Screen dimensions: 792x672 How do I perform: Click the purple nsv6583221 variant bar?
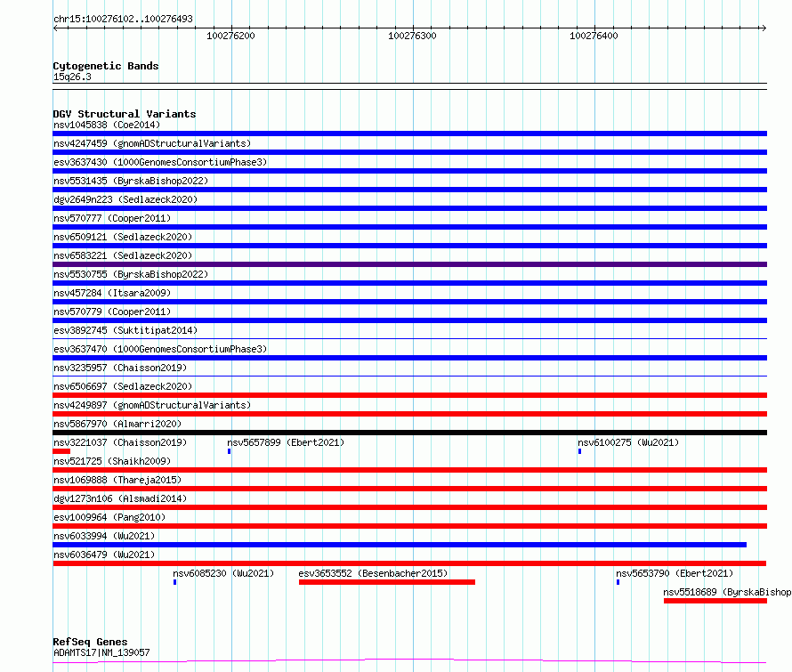pyautogui.click(x=409, y=264)
